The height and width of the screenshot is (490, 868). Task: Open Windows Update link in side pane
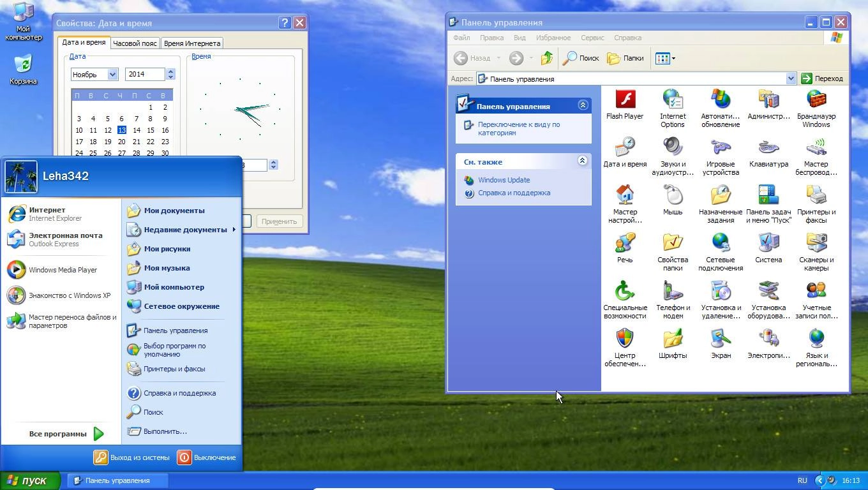click(x=504, y=180)
